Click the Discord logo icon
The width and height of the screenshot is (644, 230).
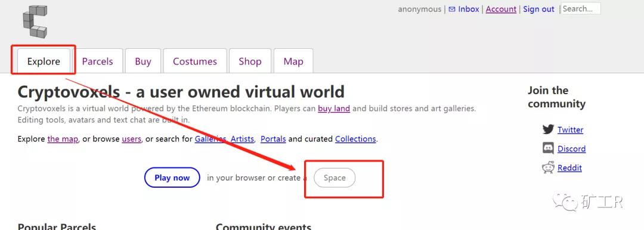548,148
